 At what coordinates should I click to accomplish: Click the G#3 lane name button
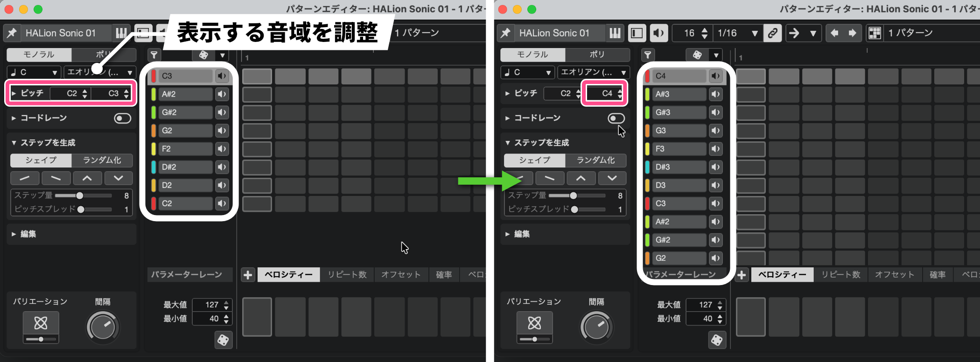click(679, 112)
